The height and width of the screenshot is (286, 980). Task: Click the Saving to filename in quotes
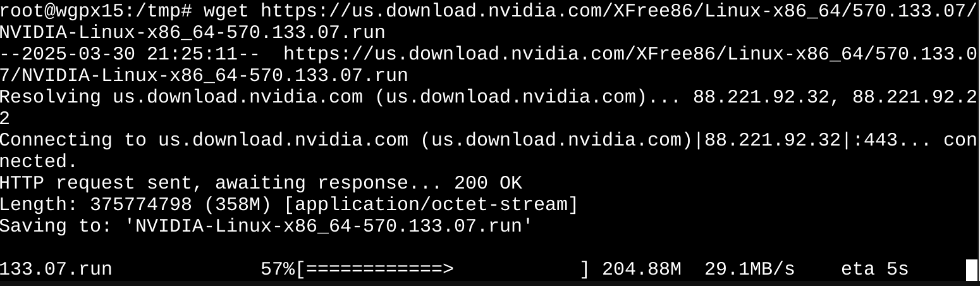(334, 227)
